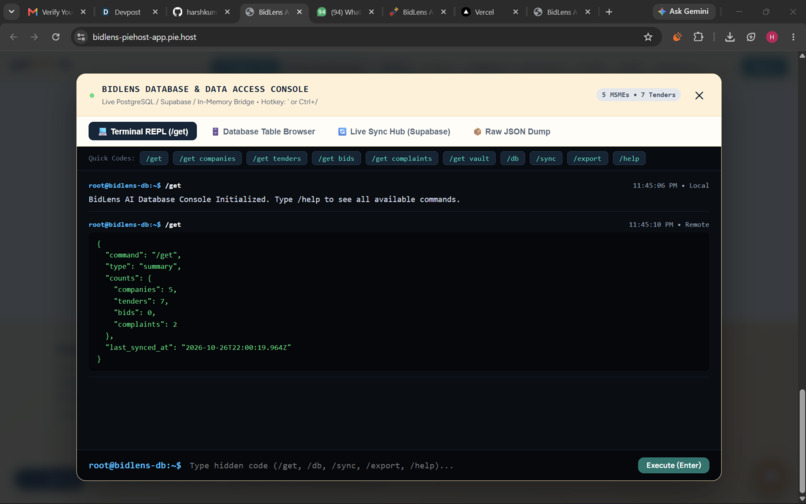The height and width of the screenshot is (504, 806).
Task: Open the profile avatar H
Action: (x=772, y=37)
